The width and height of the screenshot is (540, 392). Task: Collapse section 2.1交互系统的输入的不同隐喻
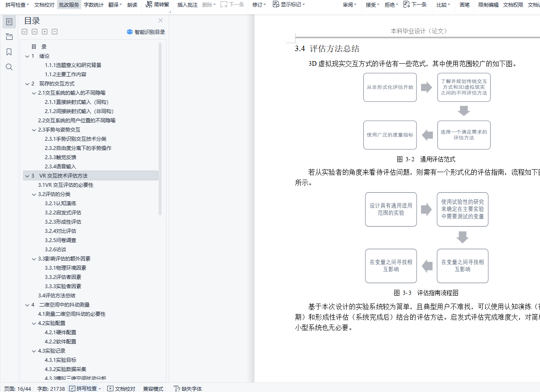click(x=34, y=93)
